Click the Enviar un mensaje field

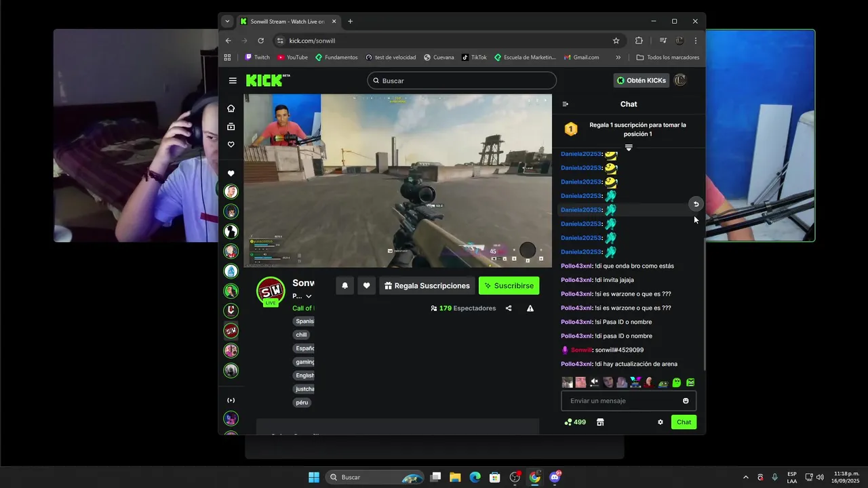point(629,401)
